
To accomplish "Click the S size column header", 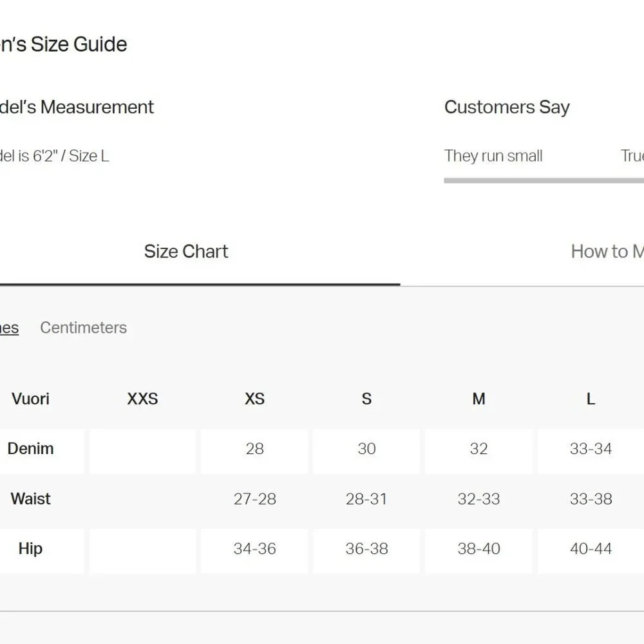I will [x=366, y=399].
